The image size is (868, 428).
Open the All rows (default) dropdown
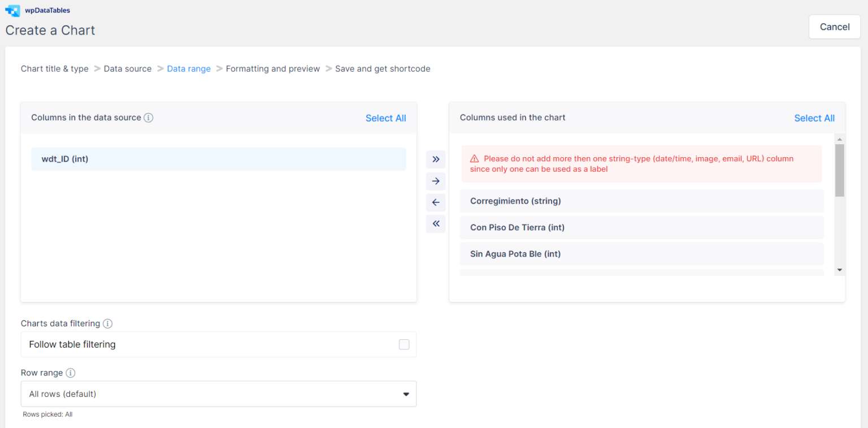(219, 394)
